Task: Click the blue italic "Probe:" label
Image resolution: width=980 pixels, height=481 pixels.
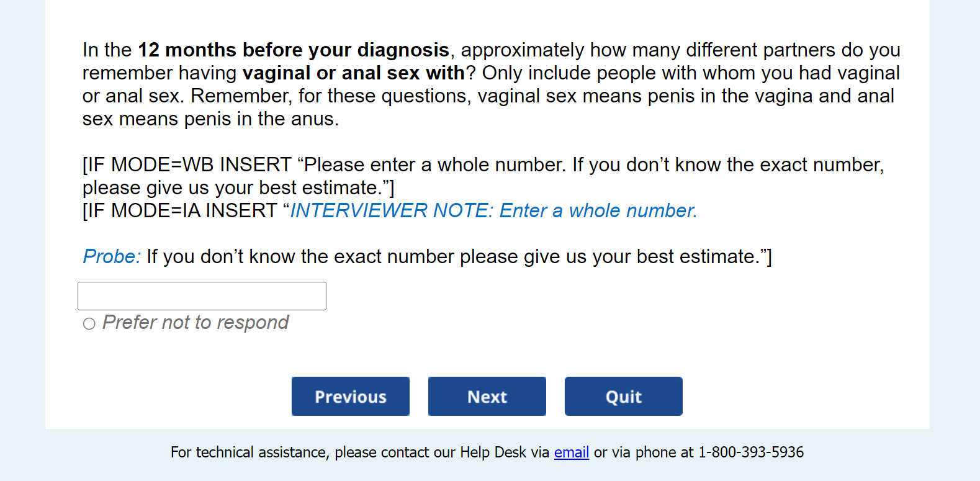Action: (112, 257)
